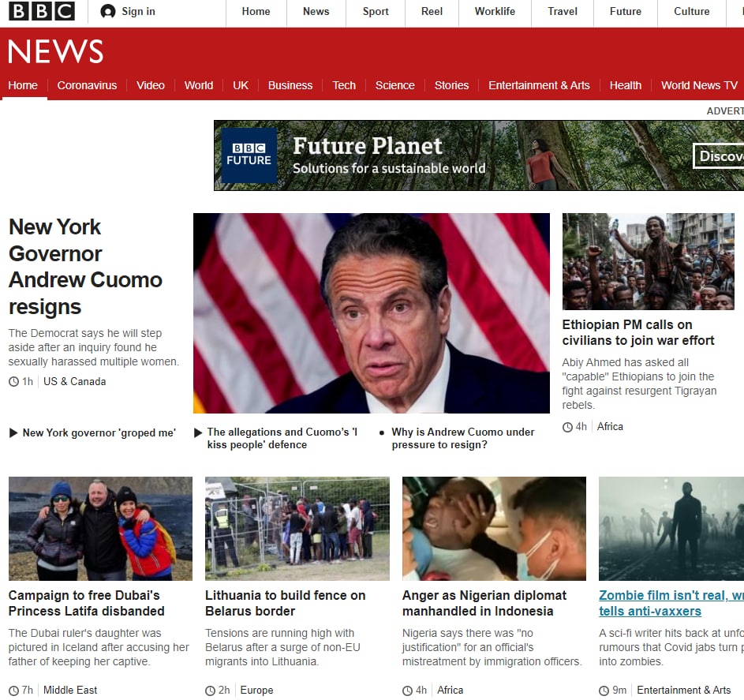Select the Stories tab
744x700 pixels.
pos(452,85)
